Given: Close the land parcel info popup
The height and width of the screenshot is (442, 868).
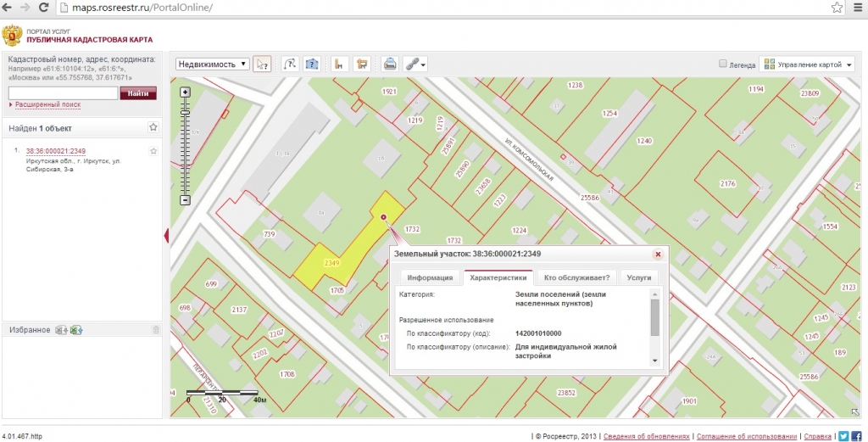Looking at the screenshot, I should [x=657, y=254].
